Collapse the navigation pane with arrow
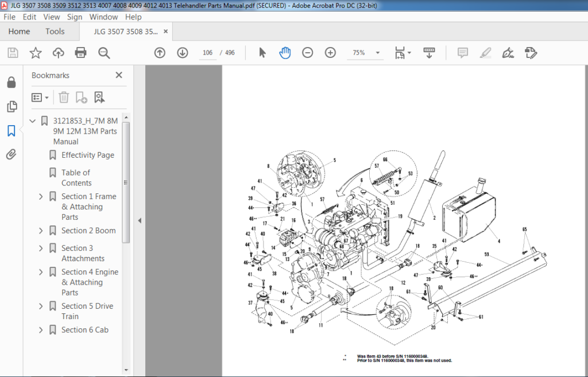 click(x=140, y=221)
